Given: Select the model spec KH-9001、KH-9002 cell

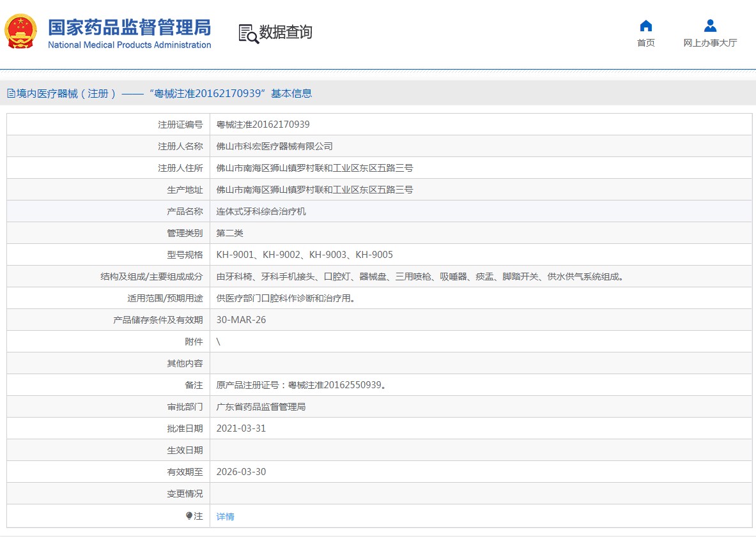Looking at the screenshot, I should [304, 255].
